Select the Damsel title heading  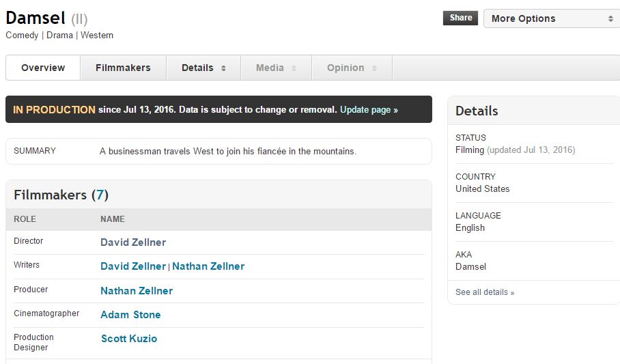click(x=36, y=18)
